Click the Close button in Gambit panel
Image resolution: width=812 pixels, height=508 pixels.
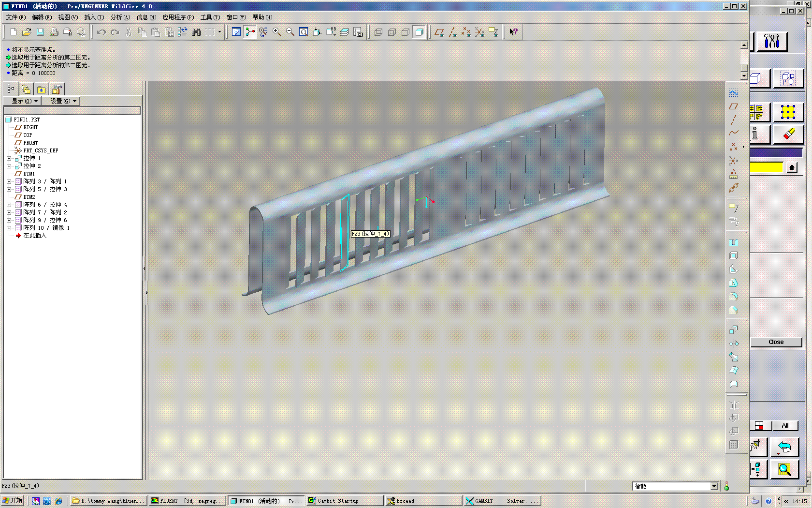coord(776,342)
